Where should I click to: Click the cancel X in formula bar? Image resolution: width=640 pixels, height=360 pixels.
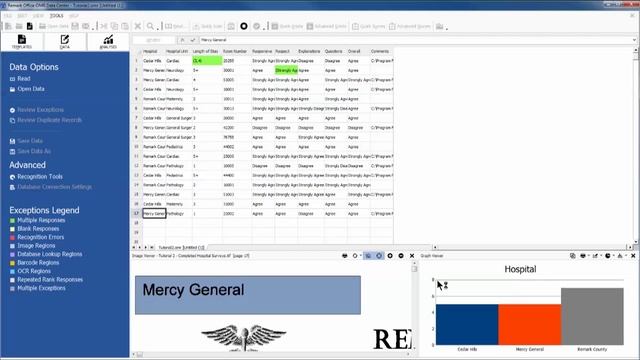click(182, 40)
